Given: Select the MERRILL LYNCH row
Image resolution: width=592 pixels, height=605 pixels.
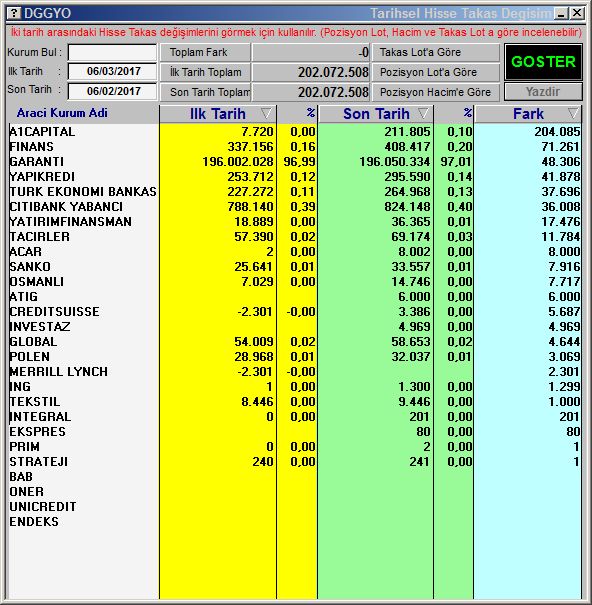Looking at the screenshot, I should click(x=295, y=372).
